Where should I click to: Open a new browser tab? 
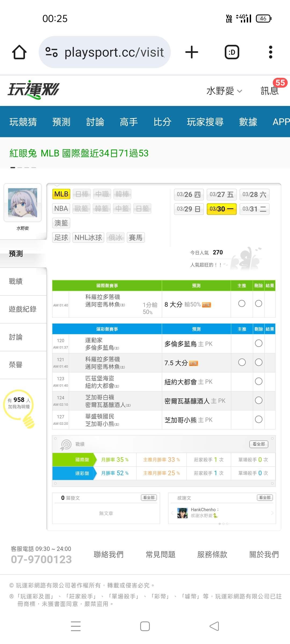tap(192, 52)
